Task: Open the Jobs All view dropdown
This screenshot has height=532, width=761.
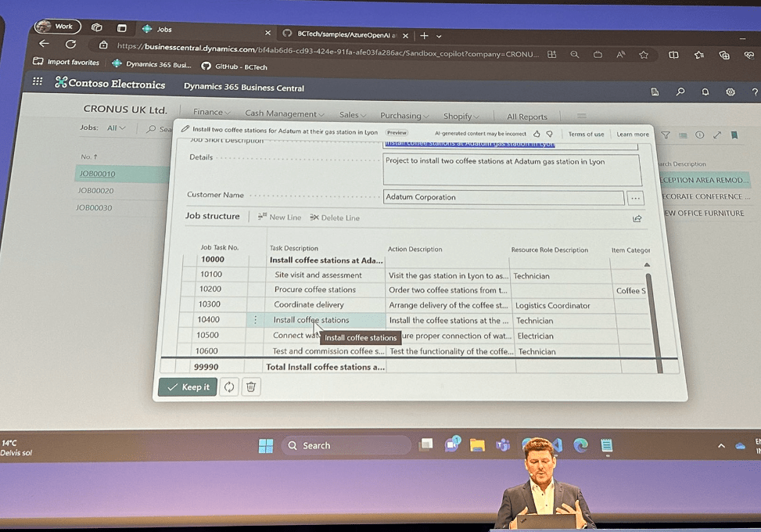Action: pos(116,128)
